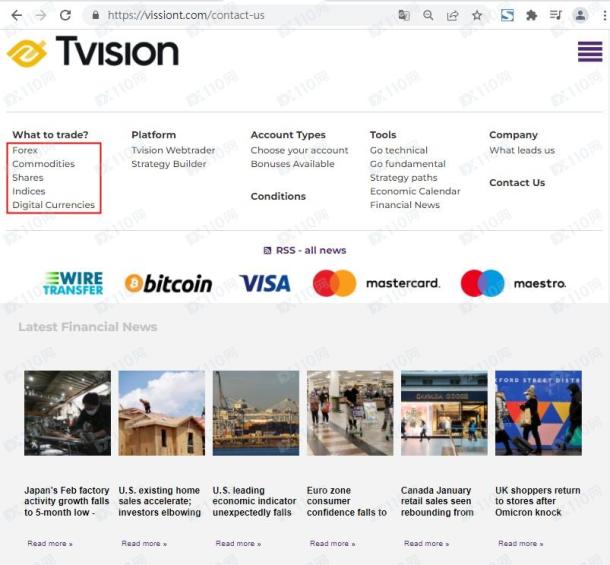610x565 pixels.
Task: Open the Japan factory worker thumbnail
Action: [68, 413]
